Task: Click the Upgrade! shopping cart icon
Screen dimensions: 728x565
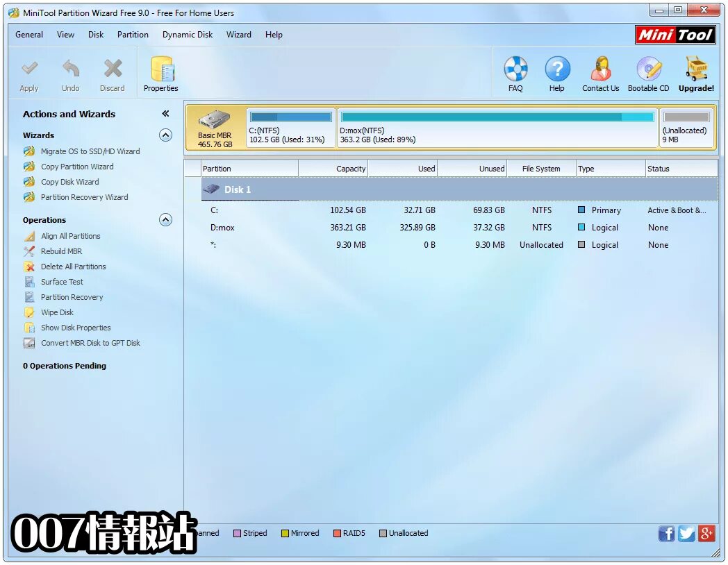Action: (697, 69)
